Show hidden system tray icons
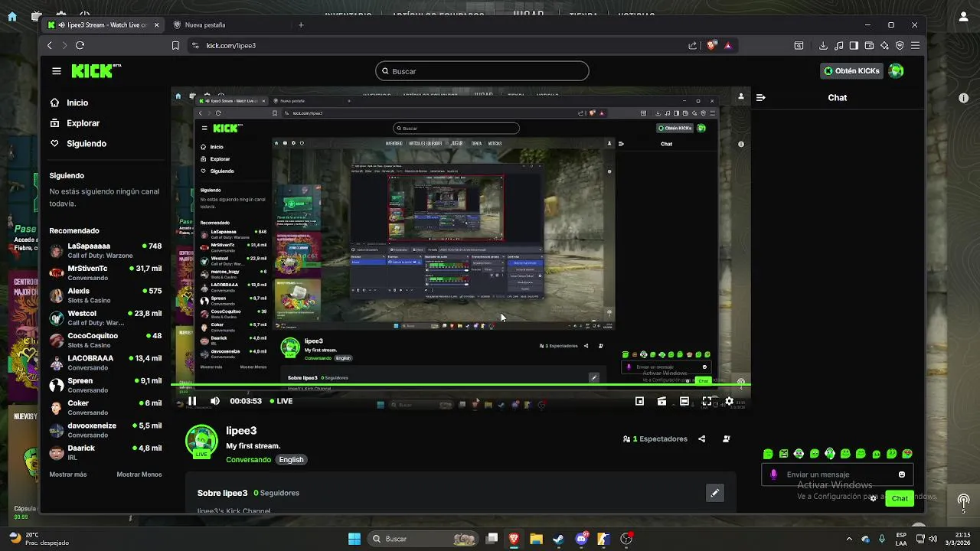This screenshot has height=551, width=980. point(851,539)
